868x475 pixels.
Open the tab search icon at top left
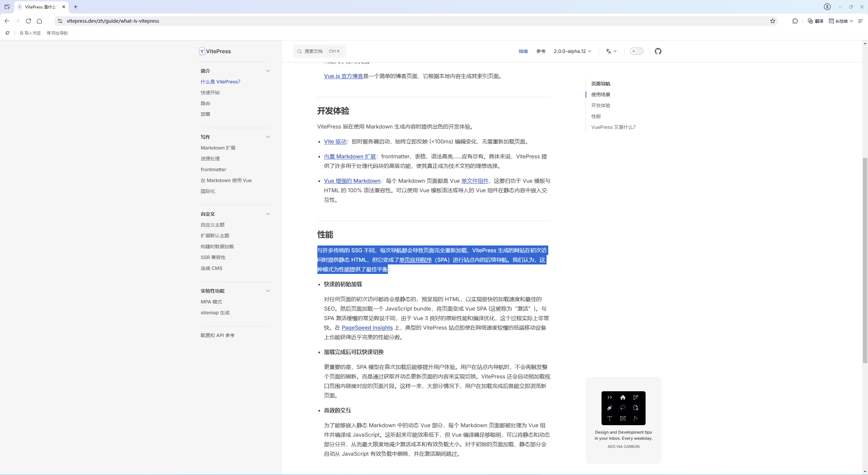pyautogui.click(x=7, y=7)
